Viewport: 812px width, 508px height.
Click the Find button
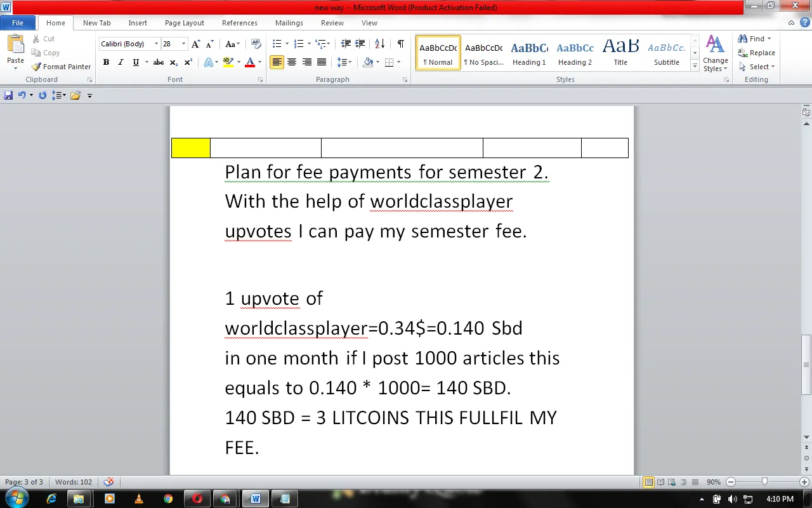click(755, 39)
